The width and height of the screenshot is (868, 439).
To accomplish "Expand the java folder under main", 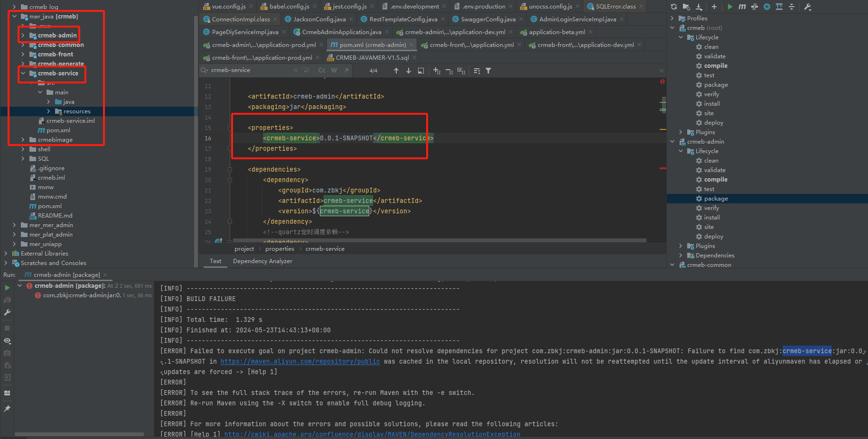I will point(49,101).
